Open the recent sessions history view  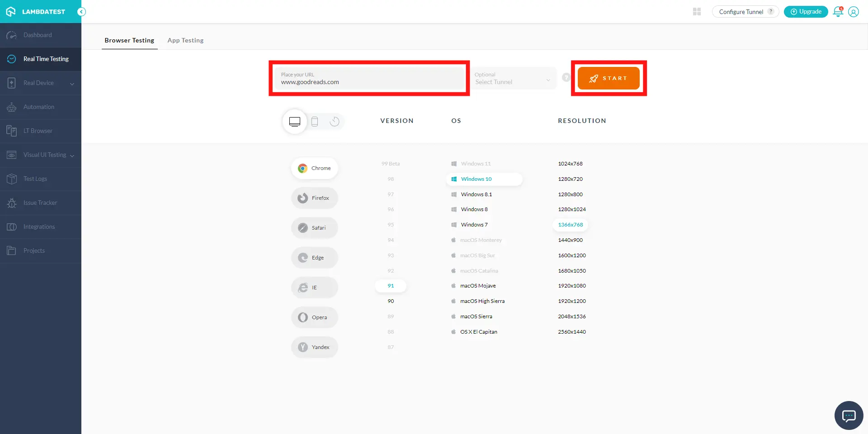coord(335,121)
